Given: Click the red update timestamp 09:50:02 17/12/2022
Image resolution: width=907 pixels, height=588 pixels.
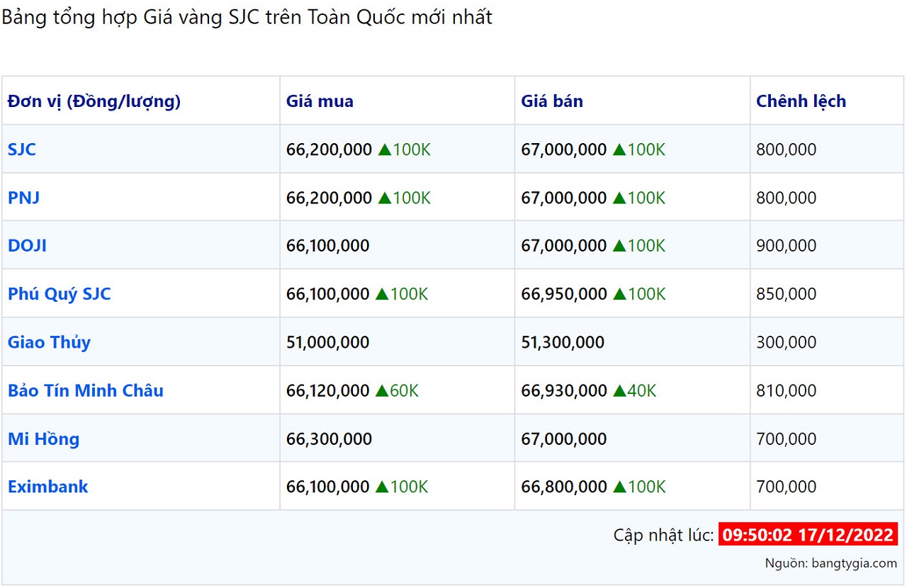Looking at the screenshot, I should [808, 534].
